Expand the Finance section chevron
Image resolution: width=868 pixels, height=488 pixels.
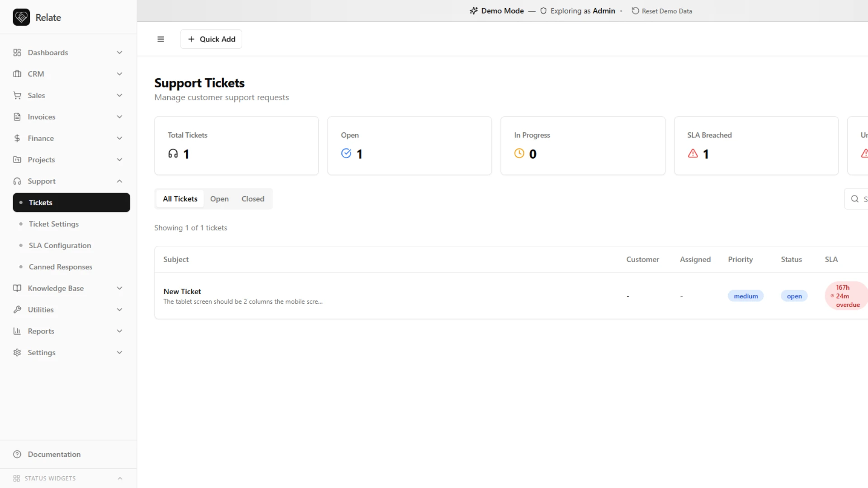point(119,138)
